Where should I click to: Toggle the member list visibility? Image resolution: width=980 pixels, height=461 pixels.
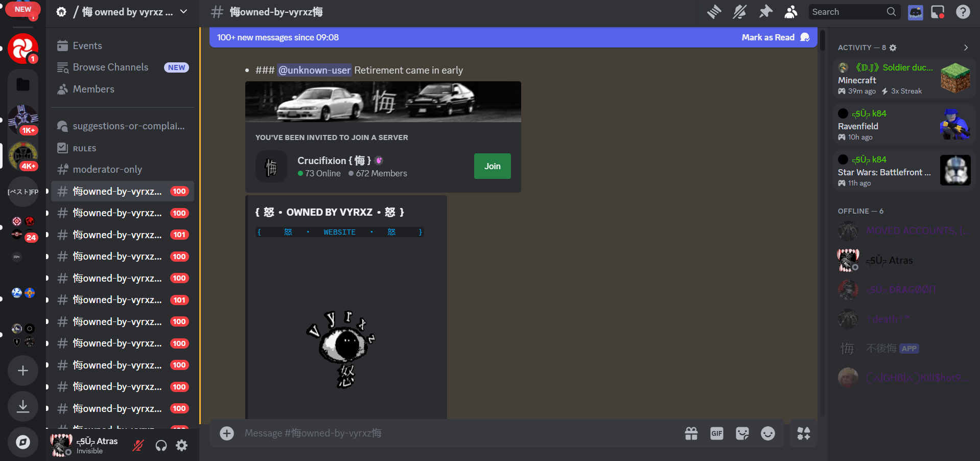click(790, 12)
